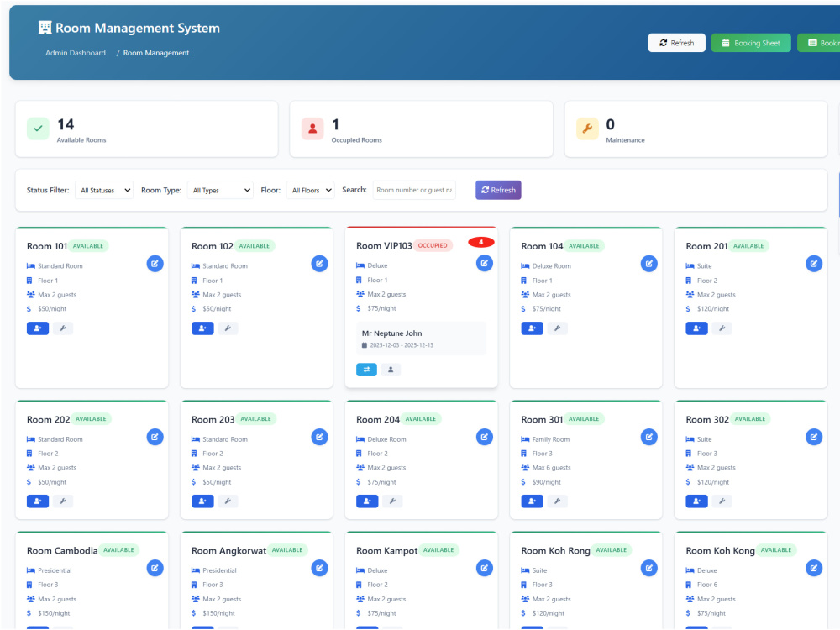Image resolution: width=840 pixels, height=630 pixels.
Task: Add guest to Room 104
Action: [x=532, y=328]
